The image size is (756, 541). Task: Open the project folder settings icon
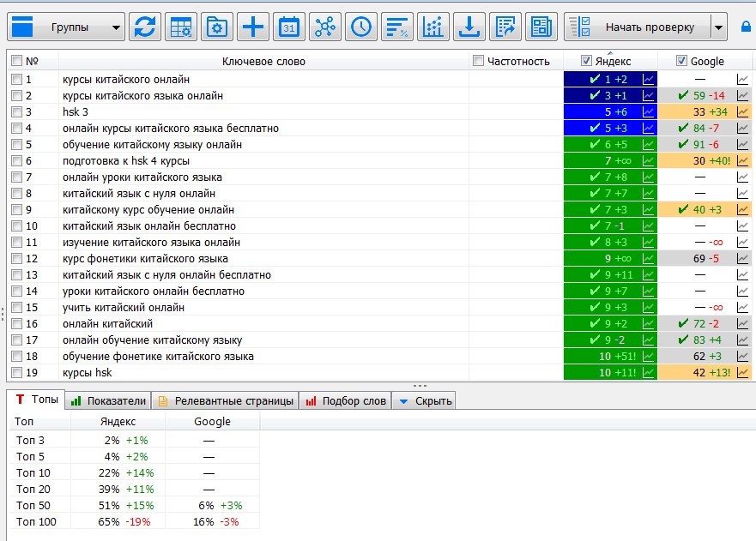(x=217, y=27)
